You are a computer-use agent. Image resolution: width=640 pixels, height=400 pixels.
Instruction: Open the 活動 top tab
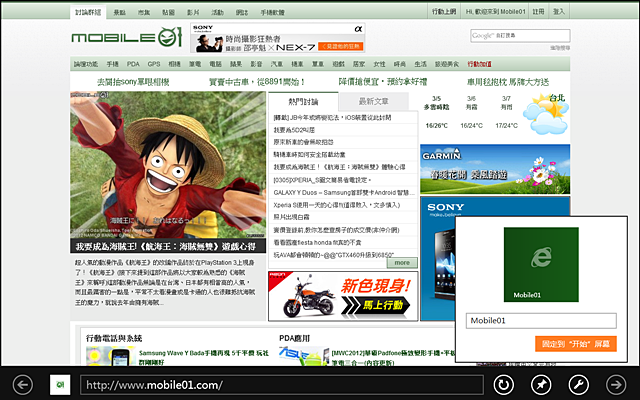[218, 12]
